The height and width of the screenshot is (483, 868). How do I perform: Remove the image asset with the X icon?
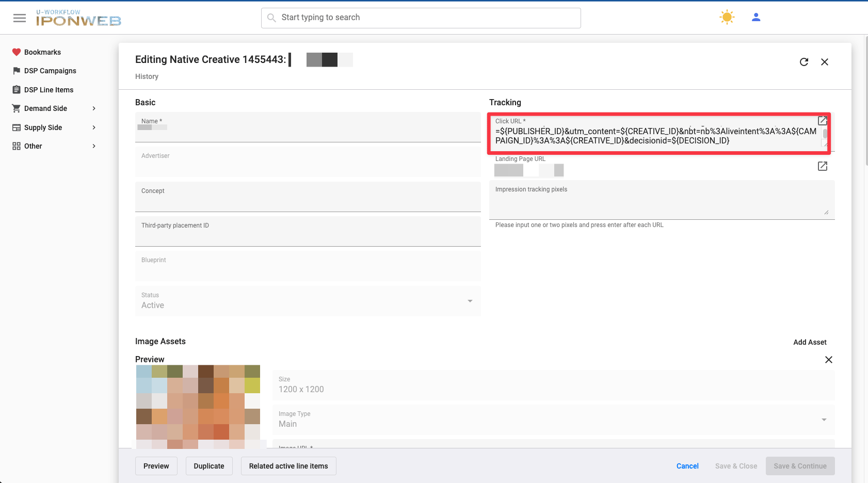[829, 360]
